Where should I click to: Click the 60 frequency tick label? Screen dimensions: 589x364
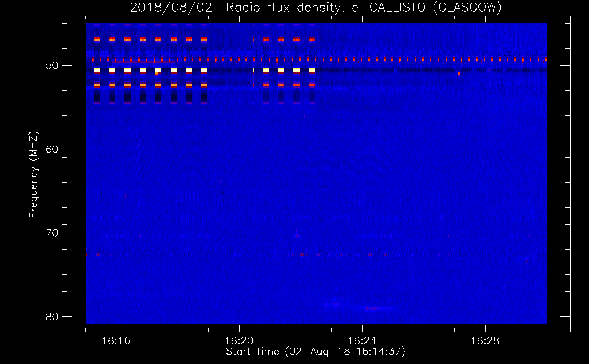(x=52, y=150)
